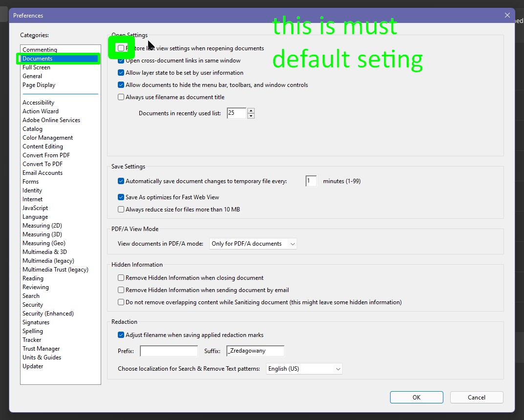Open the Search and Remove Text localization dropdown
The image size is (524, 420).
click(304, 369)
